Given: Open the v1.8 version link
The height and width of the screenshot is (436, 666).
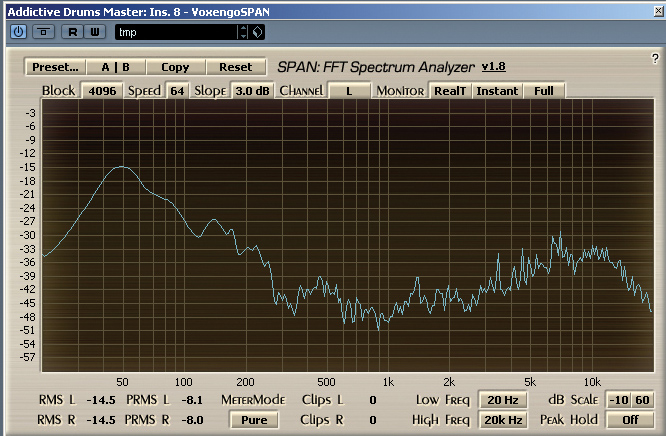Looking at the screenshot, I should tap(494, 67).
